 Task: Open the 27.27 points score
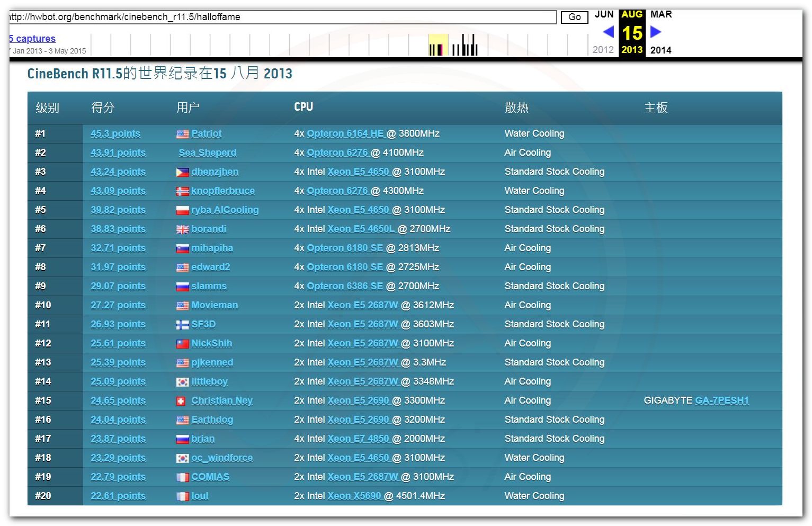click(x=118, y=305)
